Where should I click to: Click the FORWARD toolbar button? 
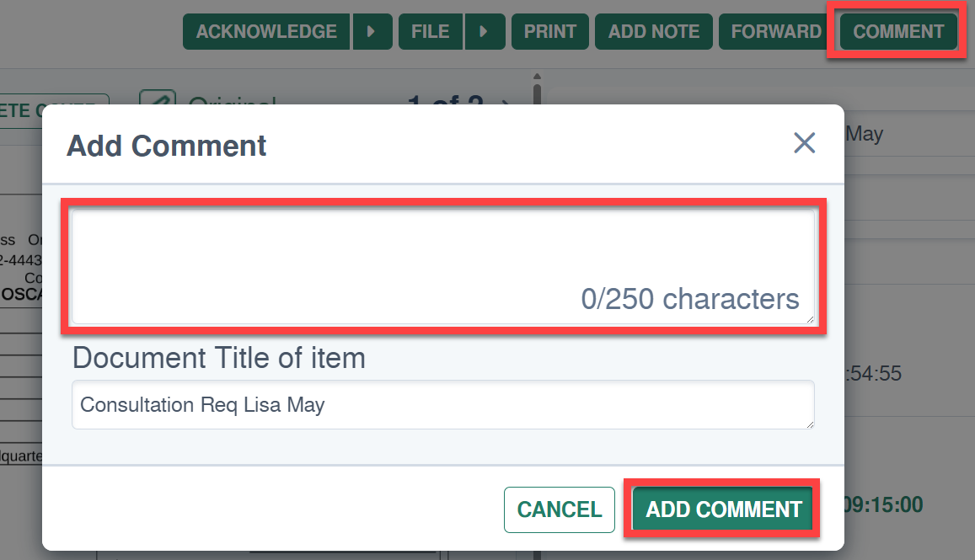point(774,32)
